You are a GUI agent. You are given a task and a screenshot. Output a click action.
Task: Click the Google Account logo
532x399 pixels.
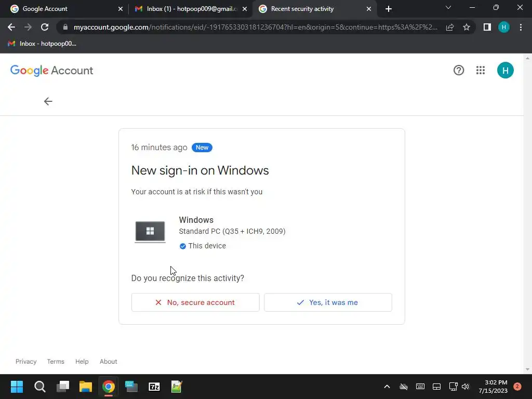51,71
